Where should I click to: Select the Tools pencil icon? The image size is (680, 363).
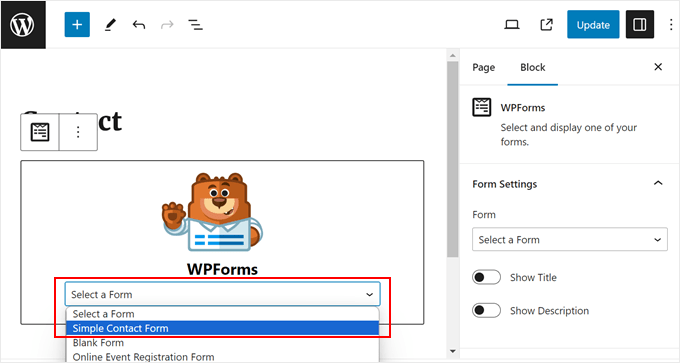pos(110,25)
